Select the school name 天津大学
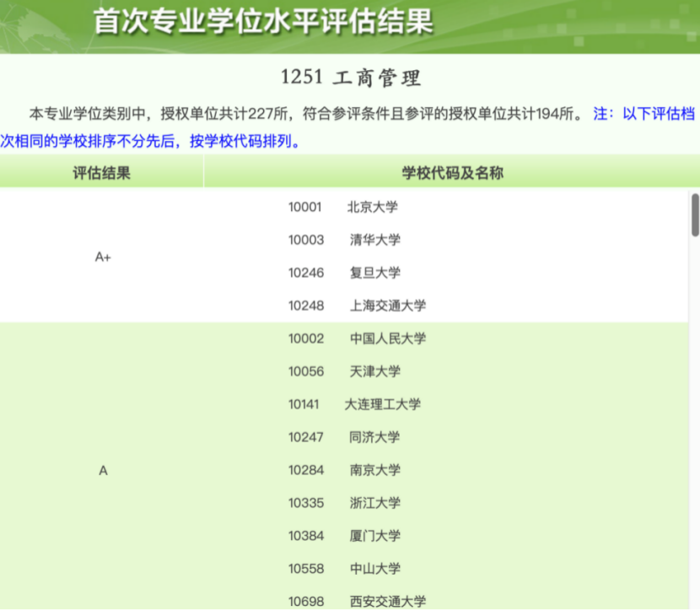 coord(375,371)
